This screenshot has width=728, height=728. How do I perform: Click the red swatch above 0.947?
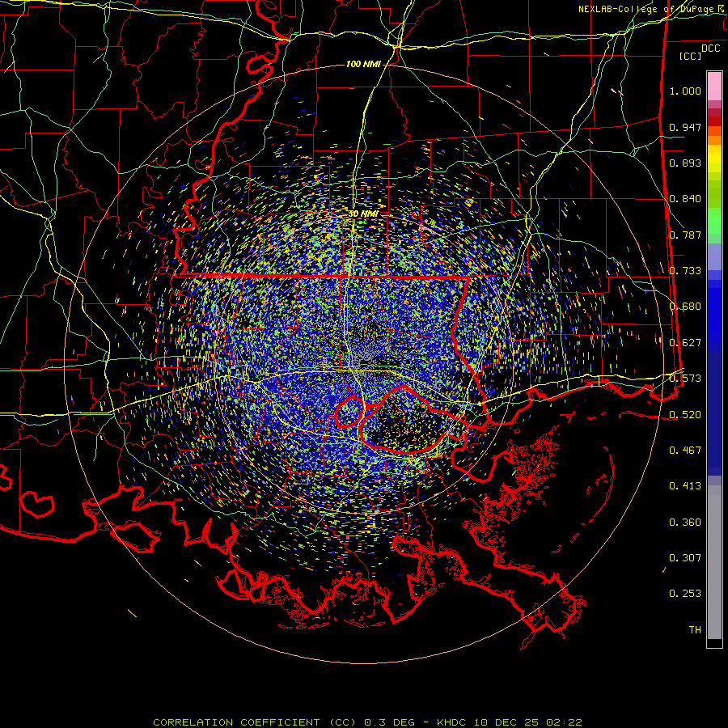(x=714, y=121)
